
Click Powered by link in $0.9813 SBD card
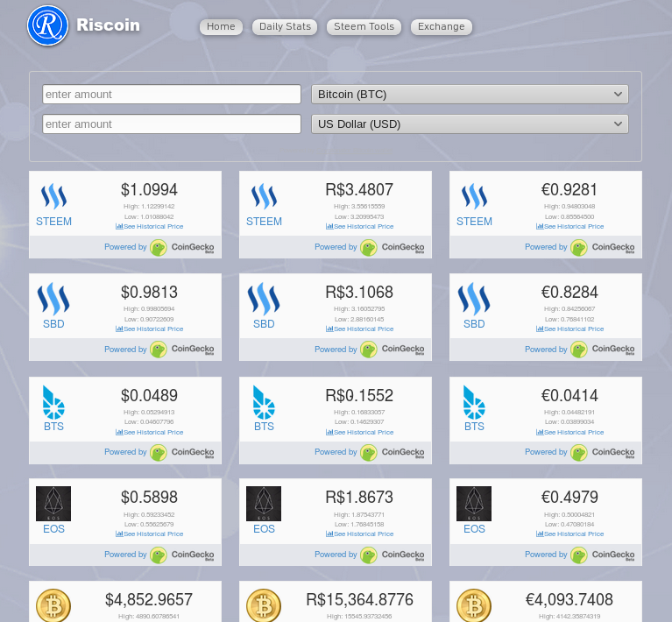coord(125,350)
